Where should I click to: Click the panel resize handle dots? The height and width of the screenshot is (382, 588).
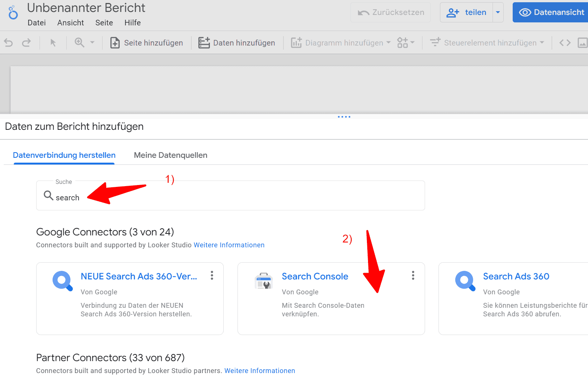[x=344, y=117]
